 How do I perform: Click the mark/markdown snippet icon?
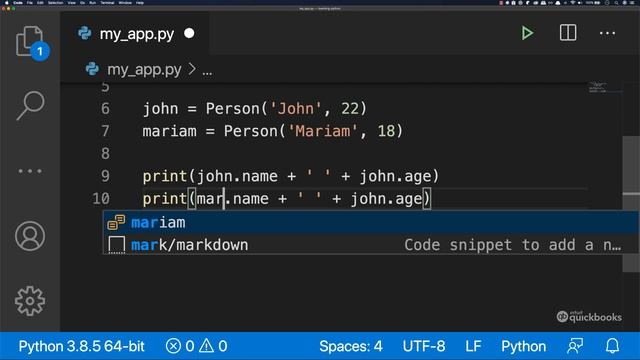coord(116,245)
